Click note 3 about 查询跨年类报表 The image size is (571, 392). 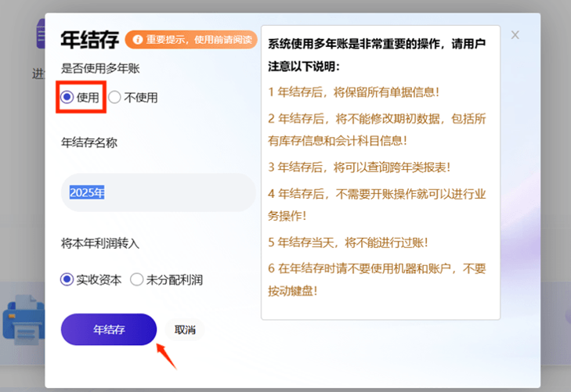[360, 167]
